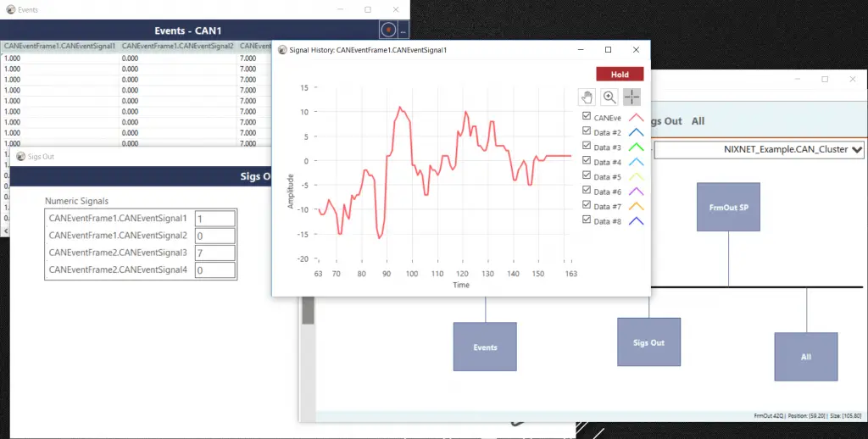The image size is (868, 439).
Task: Click the Data #3 green plot icon
Action: coord(635,147)
